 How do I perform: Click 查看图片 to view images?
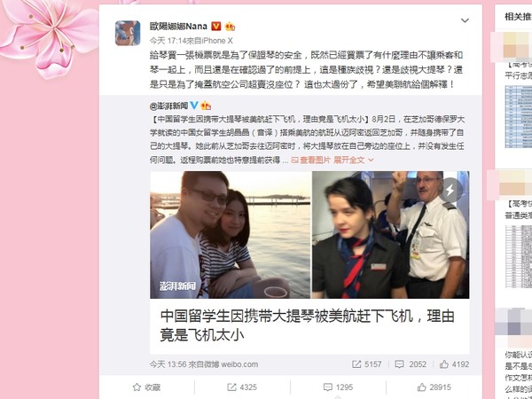pos(311,160)
